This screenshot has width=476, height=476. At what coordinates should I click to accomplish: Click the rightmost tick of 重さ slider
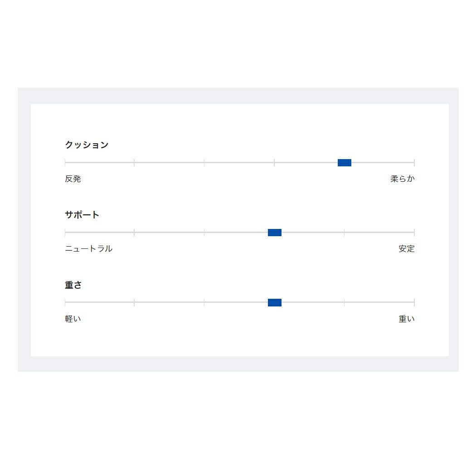(x=414, y=302)
